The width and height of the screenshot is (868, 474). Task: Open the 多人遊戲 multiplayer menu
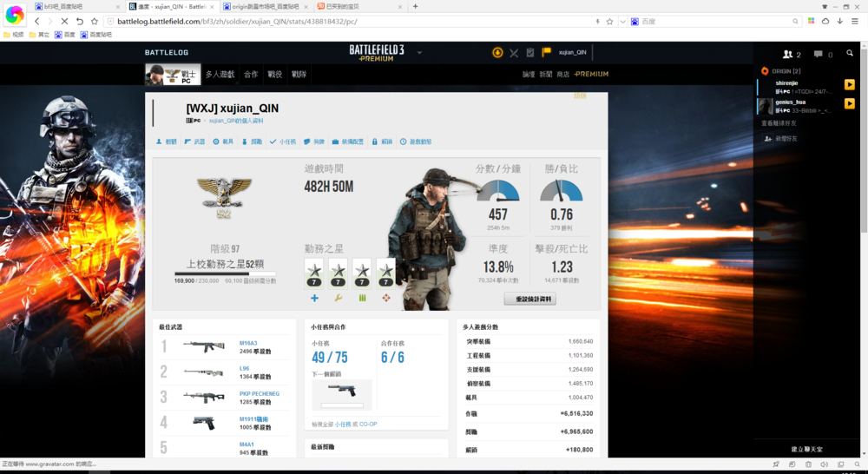click(x=220, y=74)
